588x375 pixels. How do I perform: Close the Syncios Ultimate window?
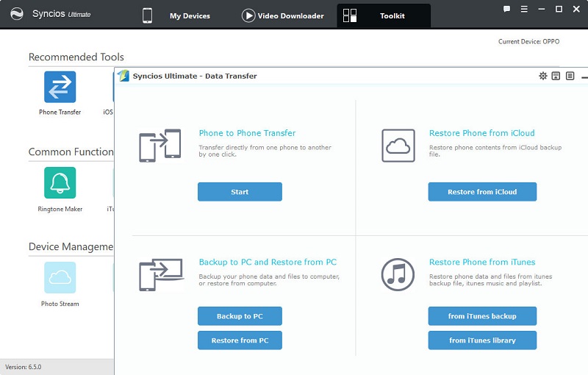click(576, 9)
